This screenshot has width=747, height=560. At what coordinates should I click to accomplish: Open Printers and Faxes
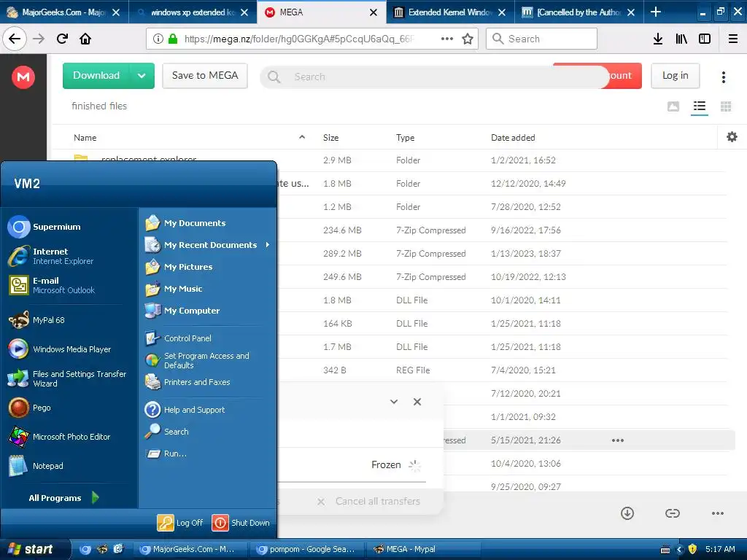point(187,382)
